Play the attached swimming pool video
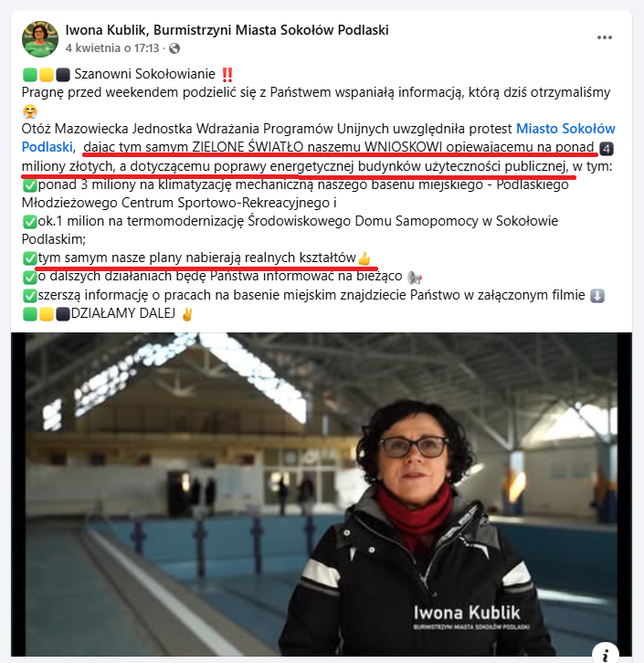Screen dimensions: 644x663 [322, 494]
